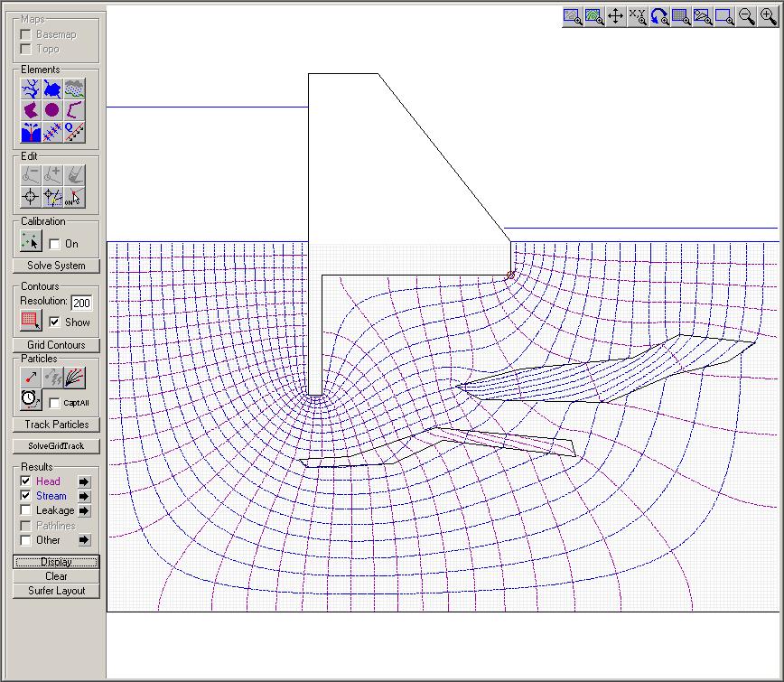Viewport: 784px width, 682px height.
Task: Uncheck the Stream results checkbox
Action: (x=25, y=496)
